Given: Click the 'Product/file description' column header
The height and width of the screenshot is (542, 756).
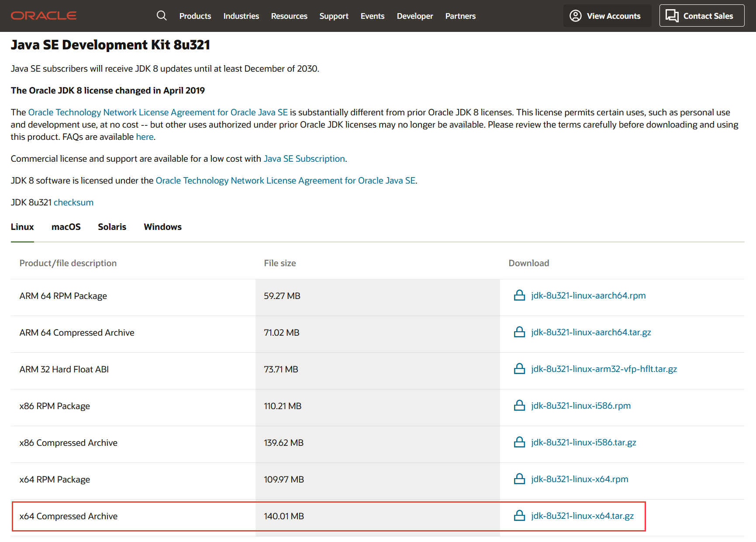Looking at the screenshot, I should pyautogui.click(x=68, y=263).
